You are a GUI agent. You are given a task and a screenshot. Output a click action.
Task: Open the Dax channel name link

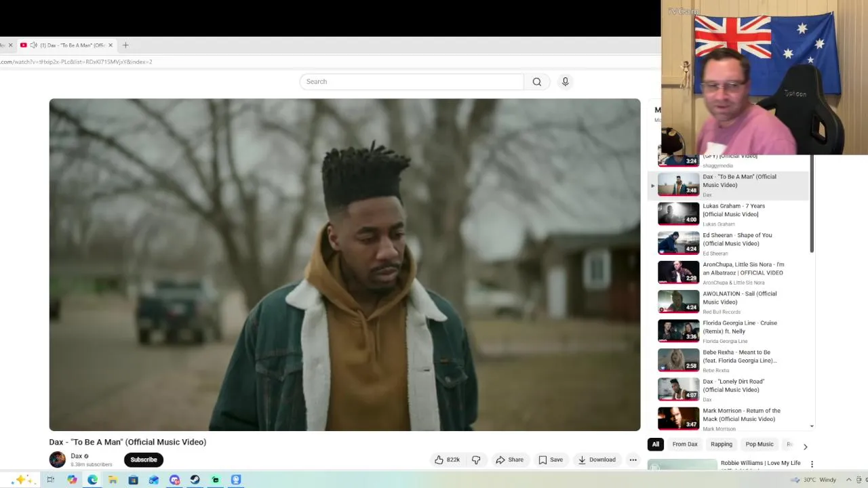(76, 456)
